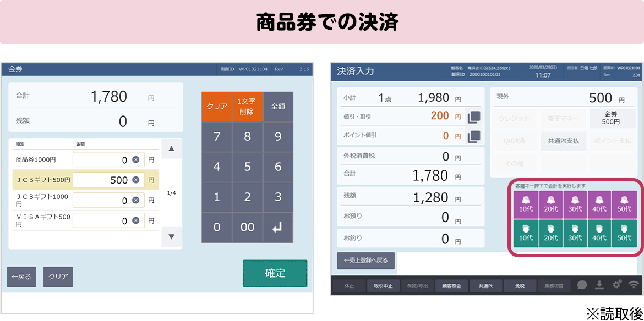
Task: Click the 商品券1000円 amount field
Action: tap(108, 160)
